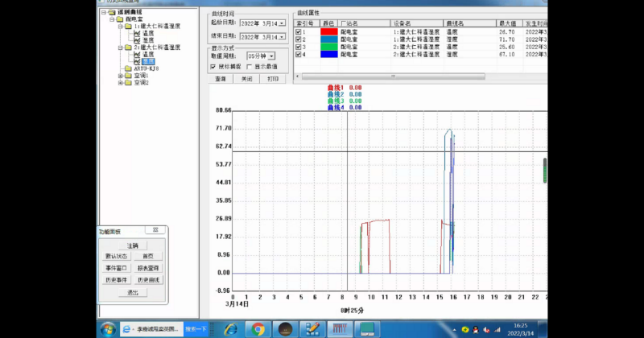644x338 pixels.
Task: Click the dark round app taskbar icon
Action: pyautogui.click(x=285, y=329)
